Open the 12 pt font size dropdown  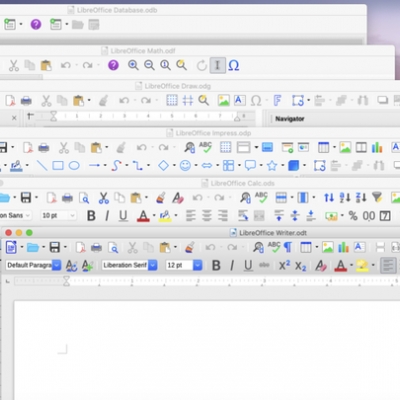click(x=198, y=265)
